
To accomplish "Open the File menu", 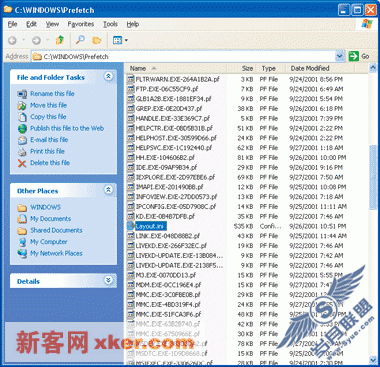I will point(12,24).
